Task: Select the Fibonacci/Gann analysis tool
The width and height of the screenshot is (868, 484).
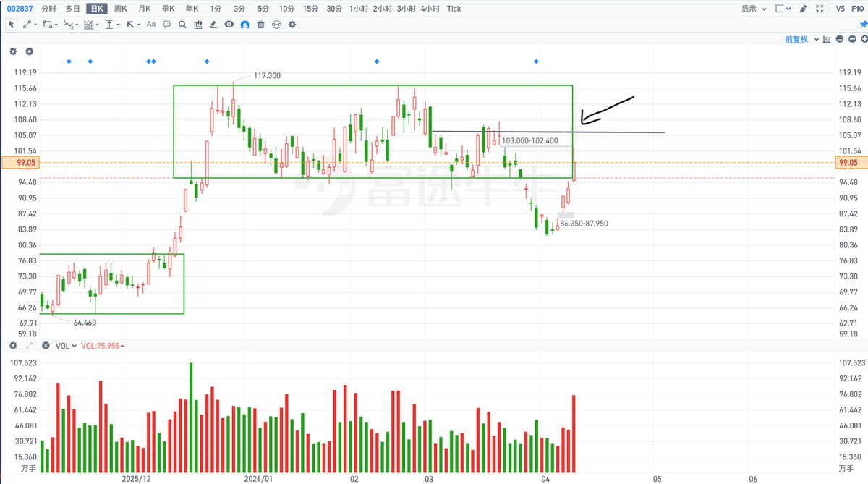Action: [88, 25]
